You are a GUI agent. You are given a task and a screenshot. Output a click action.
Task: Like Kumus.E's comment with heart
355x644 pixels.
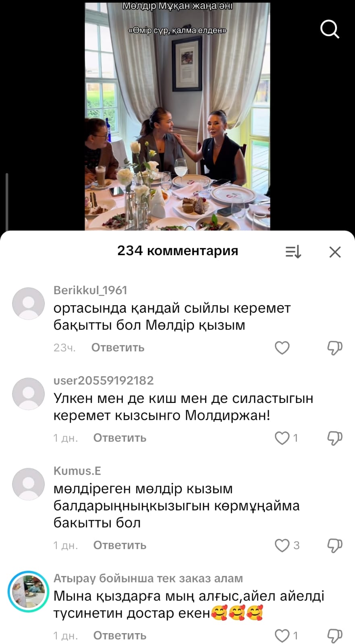[282, 545]
